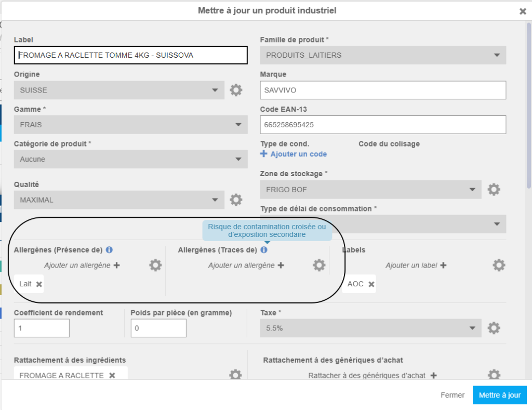Click the gear icon next to Taxe
This screenshot has height=410, width=532.
[494, 328]
